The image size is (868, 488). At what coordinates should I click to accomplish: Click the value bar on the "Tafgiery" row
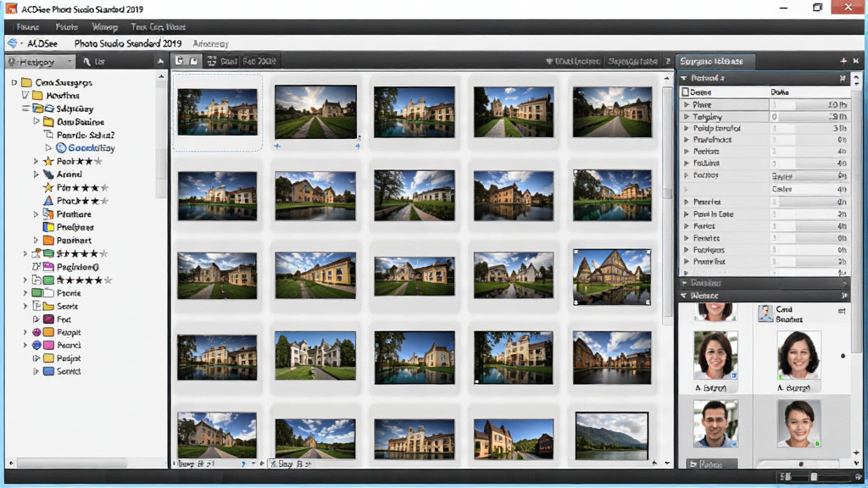point(810,117)
